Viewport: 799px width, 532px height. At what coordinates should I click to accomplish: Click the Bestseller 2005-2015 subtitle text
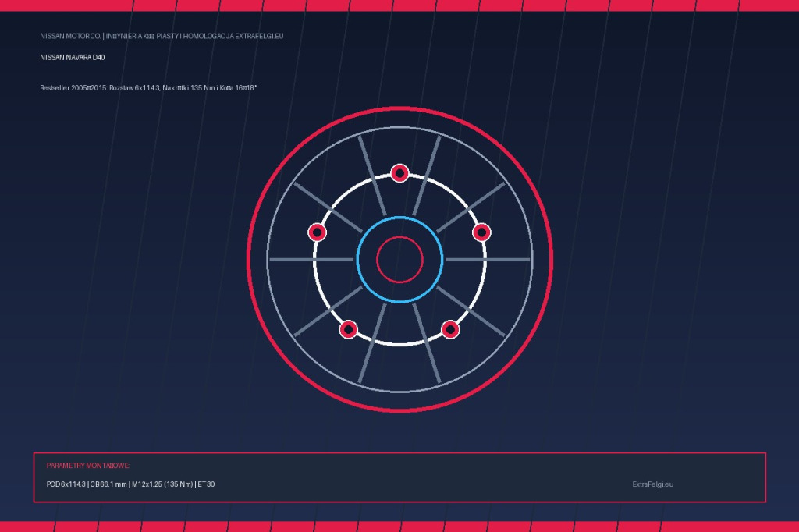(148, 87)
